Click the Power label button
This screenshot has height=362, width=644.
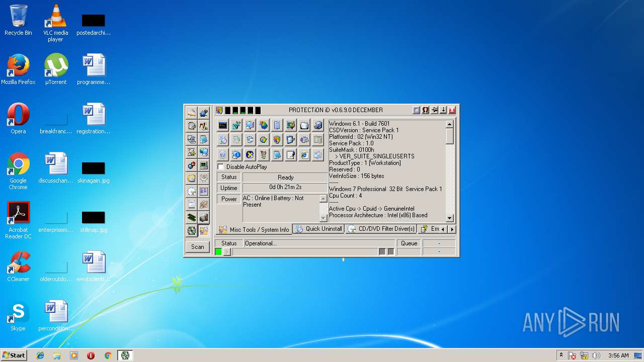(229, 199)
